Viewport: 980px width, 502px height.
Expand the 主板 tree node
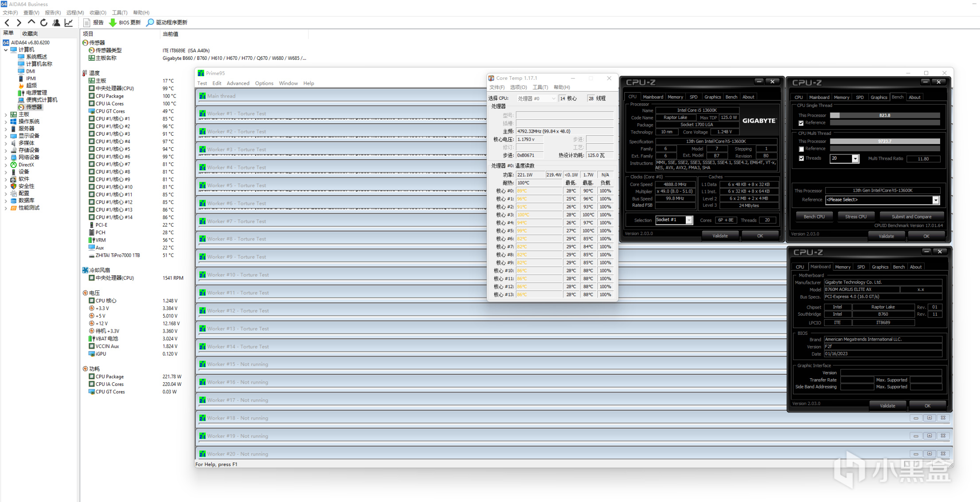(x=6, y=114)
